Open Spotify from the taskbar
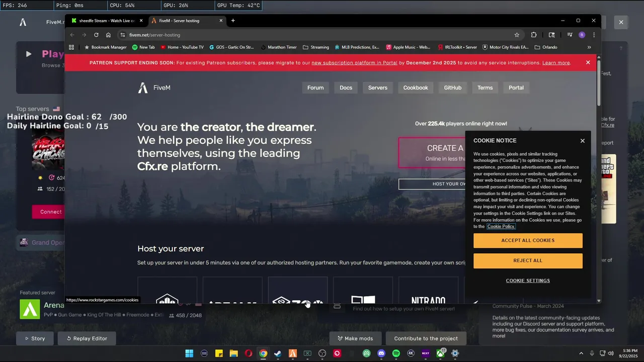 [396, 353]
